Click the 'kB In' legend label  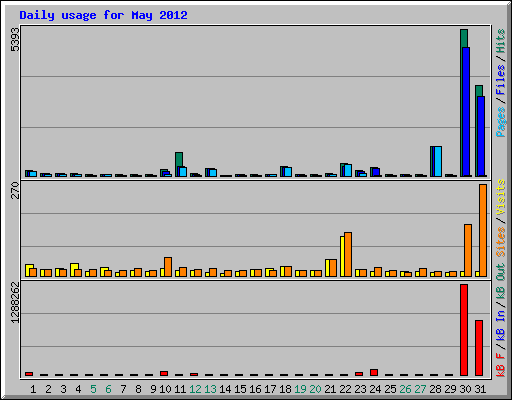(x=501, y=324)
